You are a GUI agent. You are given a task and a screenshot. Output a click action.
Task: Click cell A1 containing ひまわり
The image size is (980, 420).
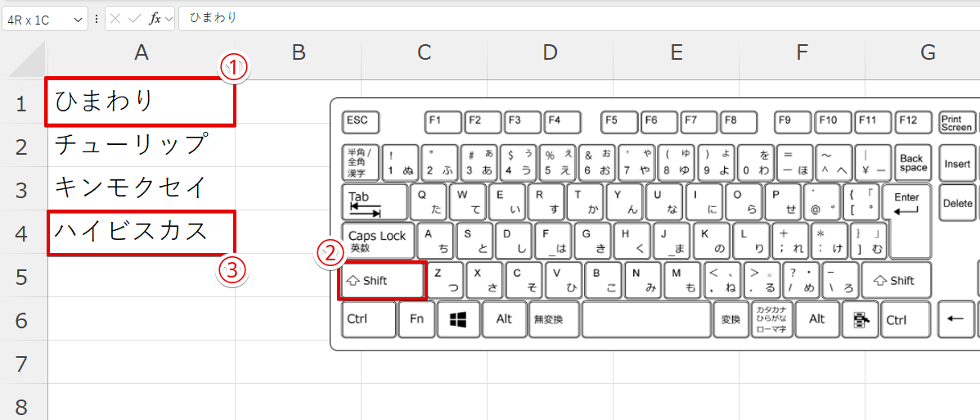141,102
